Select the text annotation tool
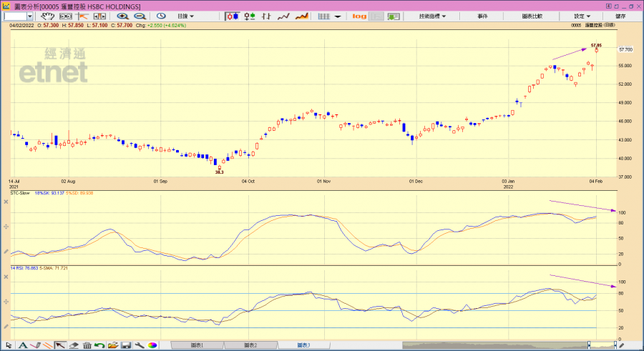Screen dimensions: 644x351 (22, 345)
